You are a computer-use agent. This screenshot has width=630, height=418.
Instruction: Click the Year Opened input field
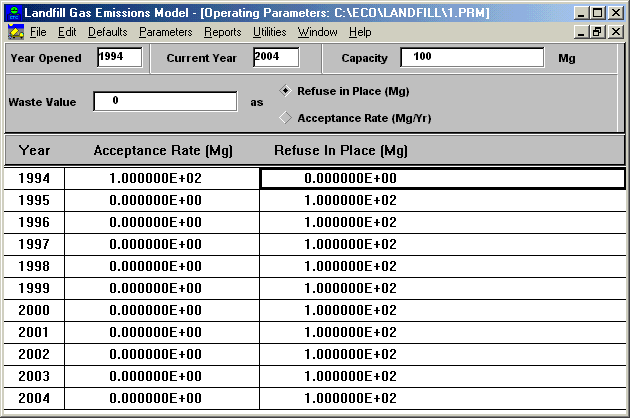point(120,57)
